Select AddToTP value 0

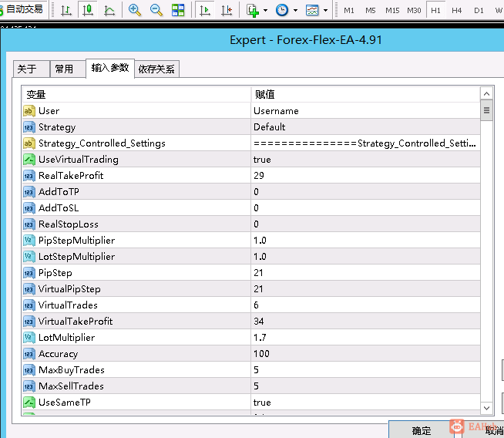coord(365,192)
